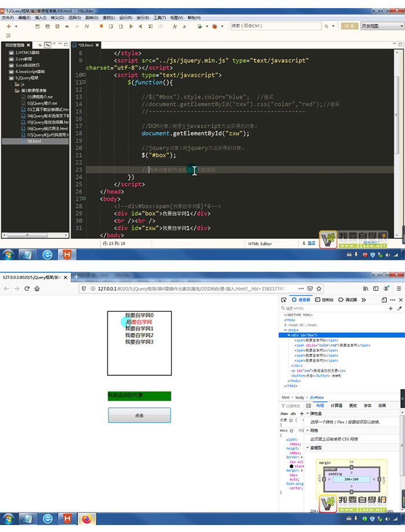This screenshot has height=532, width=405.
Task: Open a new Firefox tab with plus
Action: [76, 277]
